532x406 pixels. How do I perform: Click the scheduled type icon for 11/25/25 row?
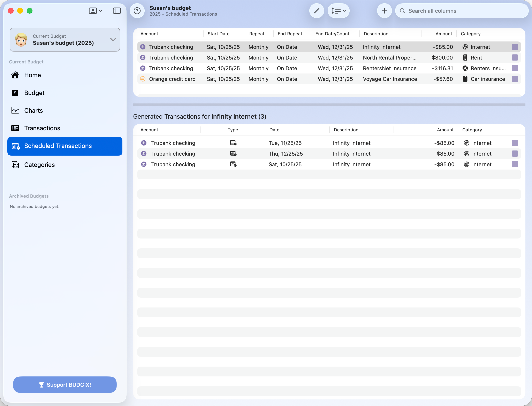tap(233, 143)
